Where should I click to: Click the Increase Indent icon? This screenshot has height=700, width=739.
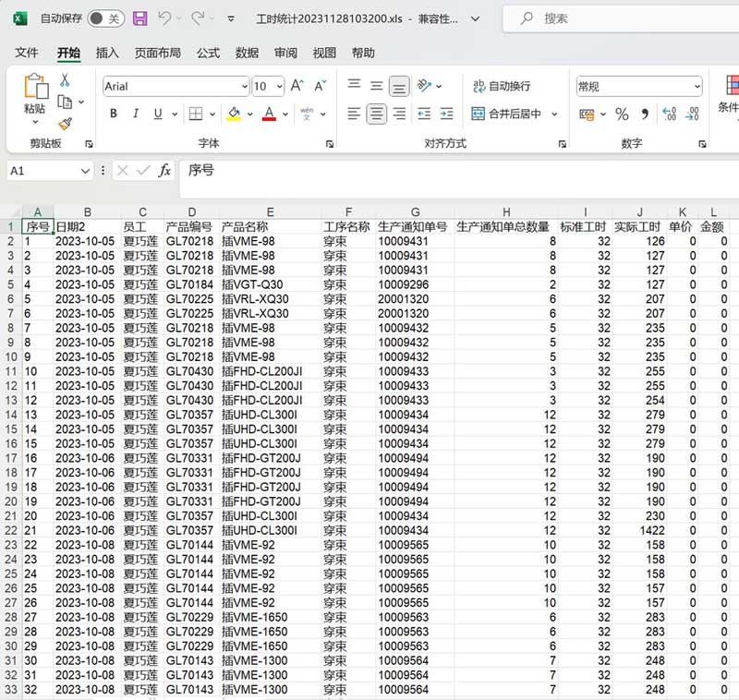pos(447,115)
